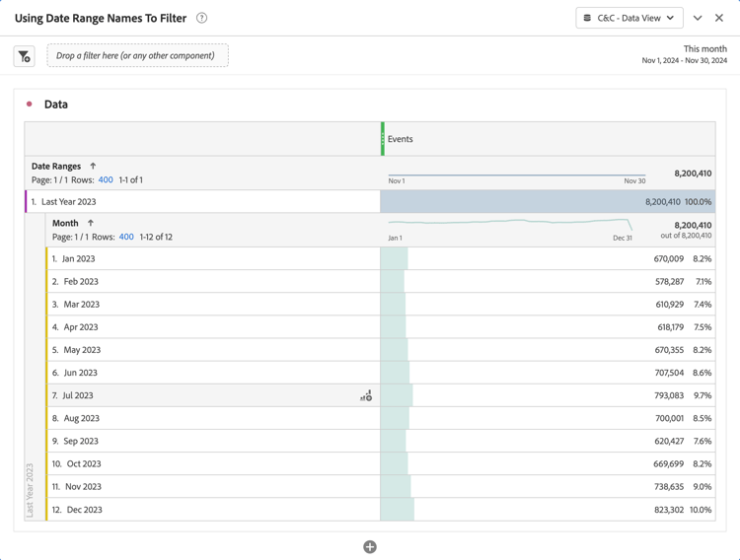Viewport: 740px width, 560px height.
Task: Click the Month sort arrow
Action: (x=91, y=224)
